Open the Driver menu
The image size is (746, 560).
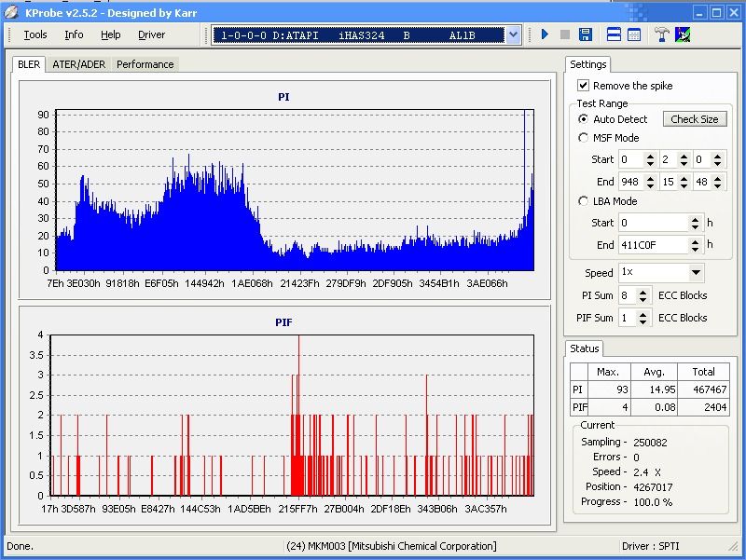click(151, 34)
